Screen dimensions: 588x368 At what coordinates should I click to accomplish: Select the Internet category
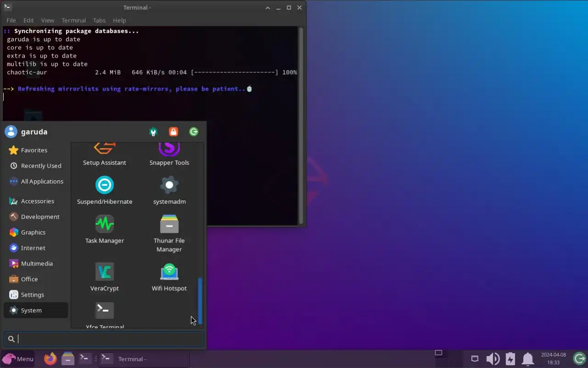point(36,248)
